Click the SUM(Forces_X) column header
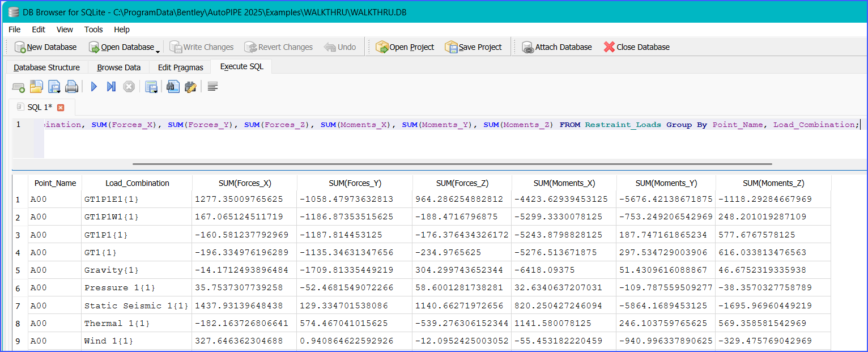 tap(245, 183)
